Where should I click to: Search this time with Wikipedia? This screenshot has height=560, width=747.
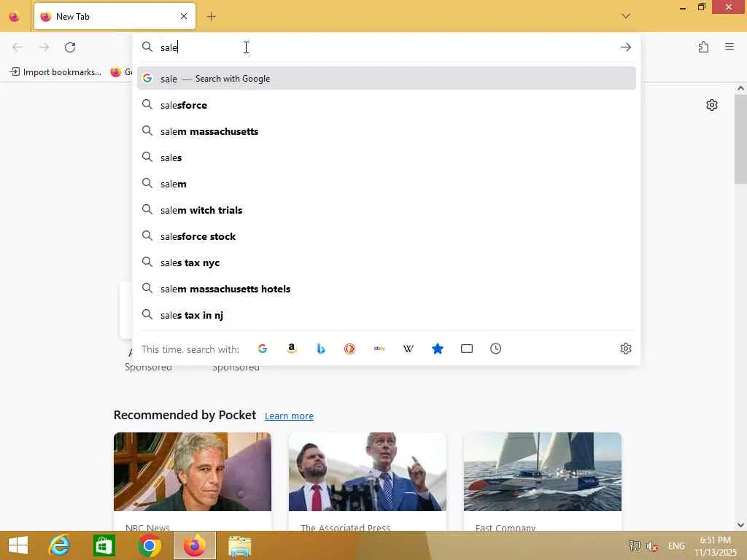409,349
